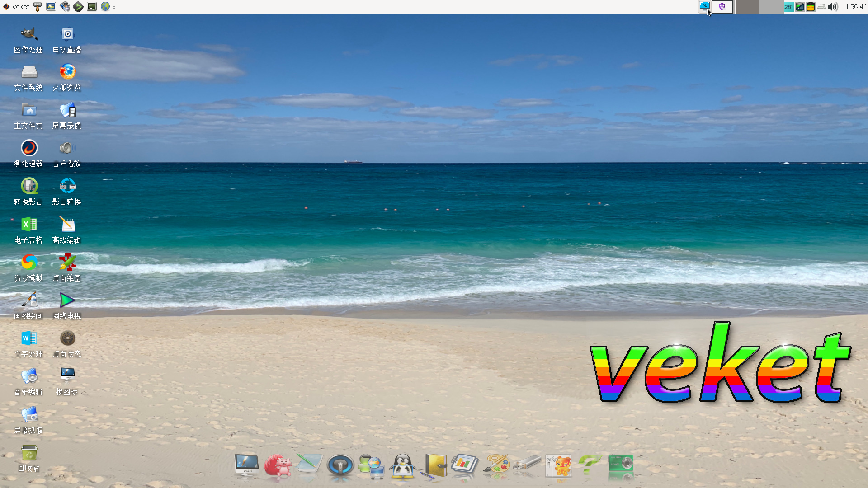Click the panel handle dots after globe

[114, 7]
